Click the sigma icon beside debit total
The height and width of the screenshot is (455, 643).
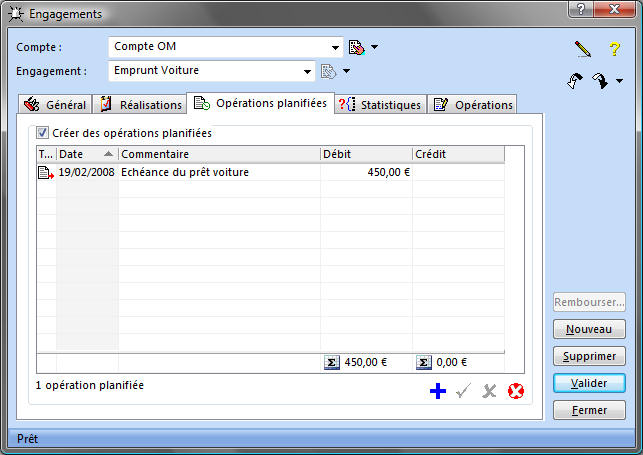(x=332, y=362)
